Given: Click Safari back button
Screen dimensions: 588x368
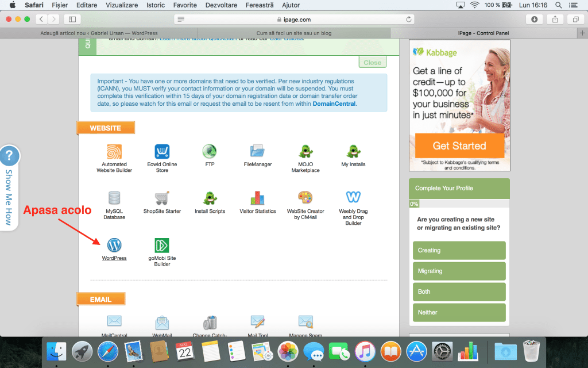Looking at the screenshot, I should pyautogui.click(x=41, y=19).
